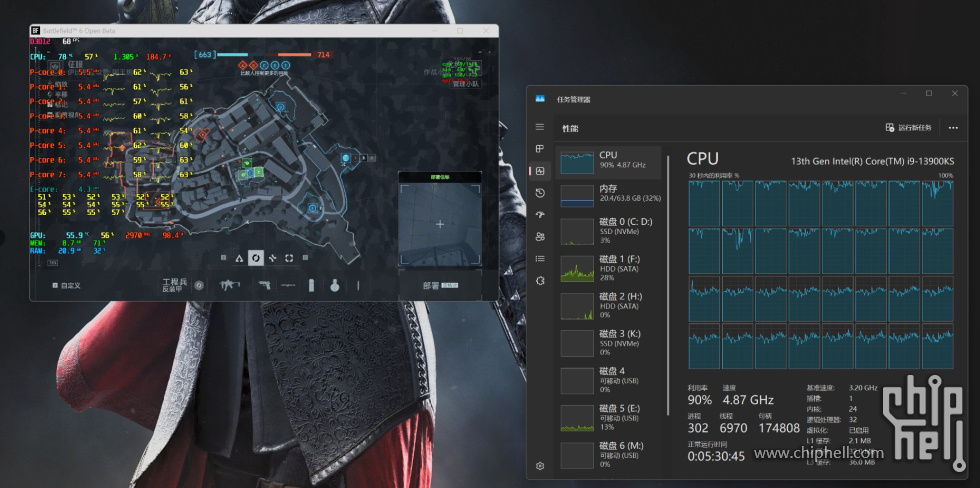Select Performance page icon in Task Manager sidebar
The height and width of the screenshot is (488, 980).
(540, 171)
